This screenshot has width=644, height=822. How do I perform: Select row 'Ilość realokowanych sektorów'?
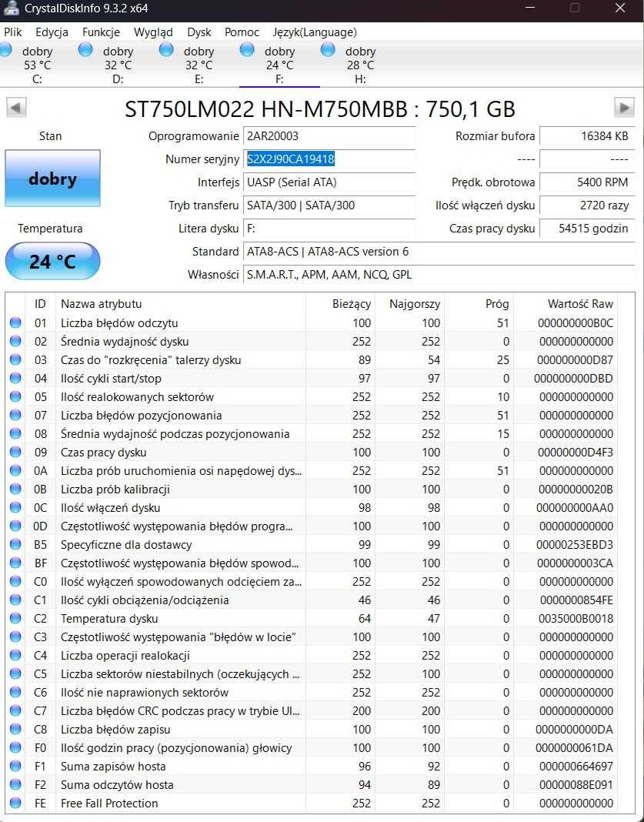(312, 397)
